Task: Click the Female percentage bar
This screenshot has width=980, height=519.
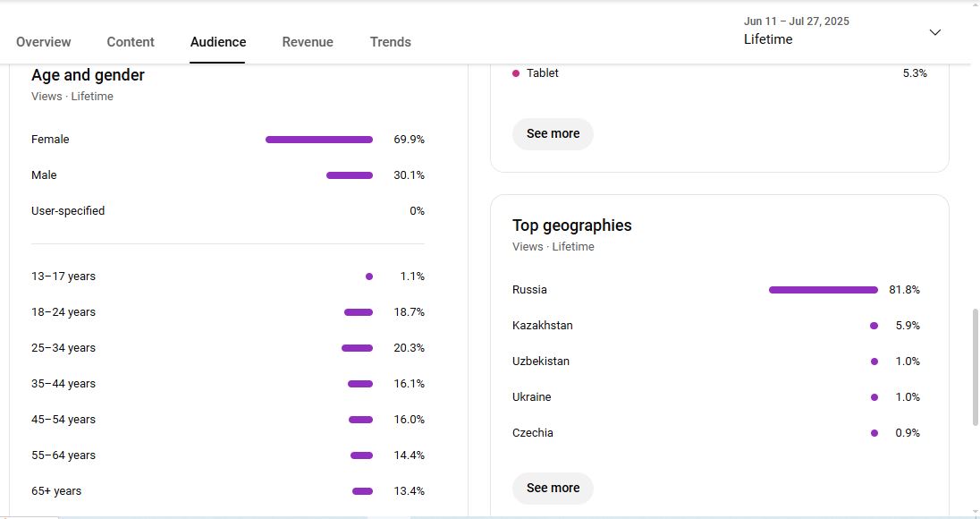Action: tap(318, 140)
